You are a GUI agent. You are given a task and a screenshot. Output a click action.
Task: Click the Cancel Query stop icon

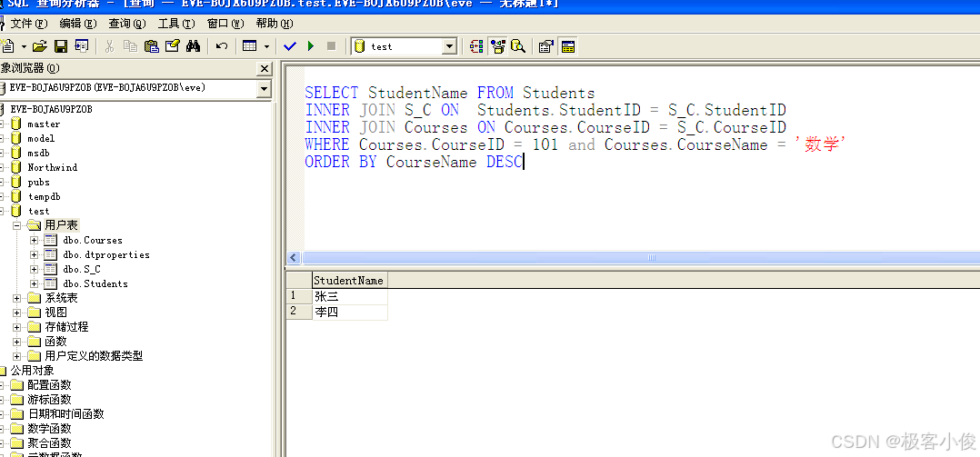coord(331,46)
